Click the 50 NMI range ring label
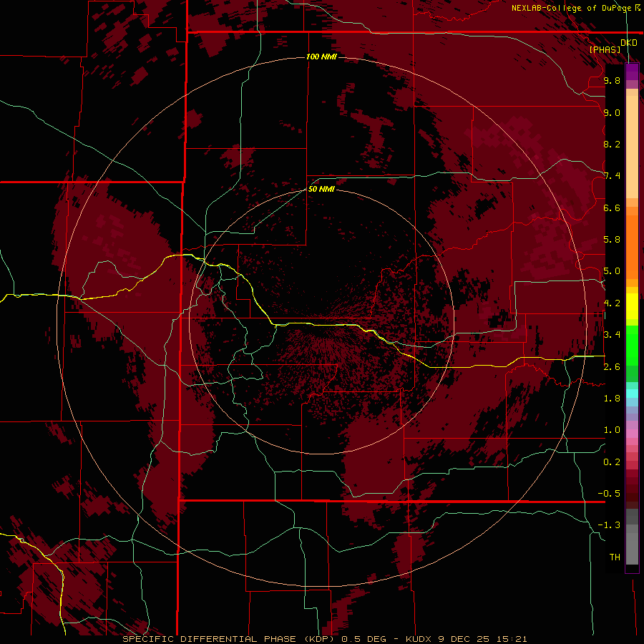The height and width of the screenshot is (644, 644). tap(321, 189)
